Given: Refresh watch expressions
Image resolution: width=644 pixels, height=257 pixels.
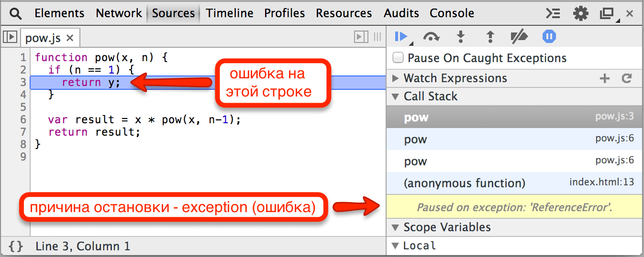Looking at the screenshot, I should [x=627, y=78].
